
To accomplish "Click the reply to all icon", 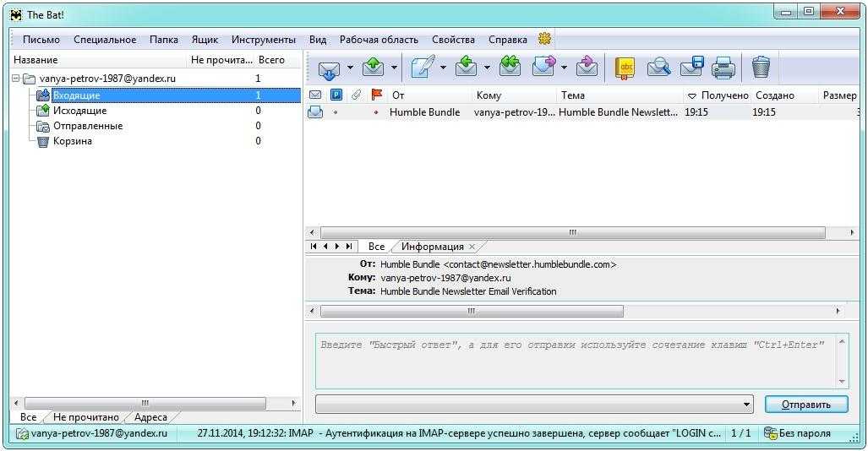I will tap(510, 67).
